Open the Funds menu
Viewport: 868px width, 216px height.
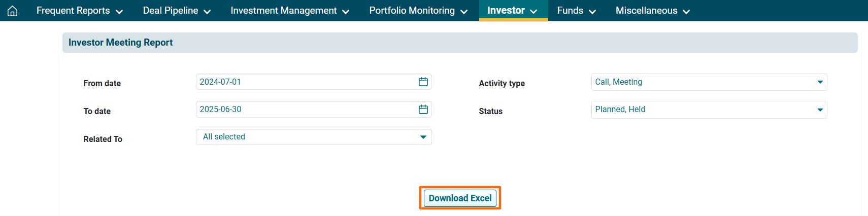point(576,11)
